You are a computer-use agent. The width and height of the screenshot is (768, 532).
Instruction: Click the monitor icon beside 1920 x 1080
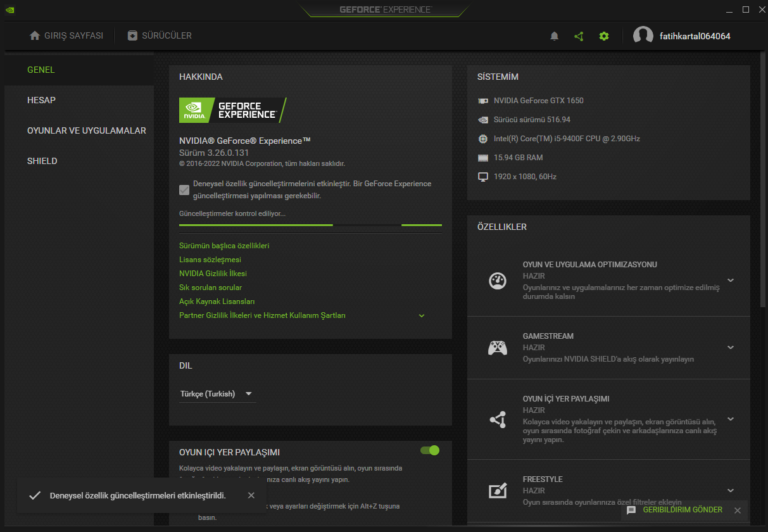483,177
